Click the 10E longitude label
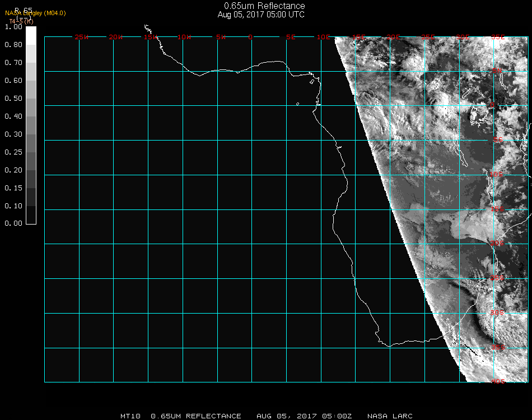 [323, 38]
